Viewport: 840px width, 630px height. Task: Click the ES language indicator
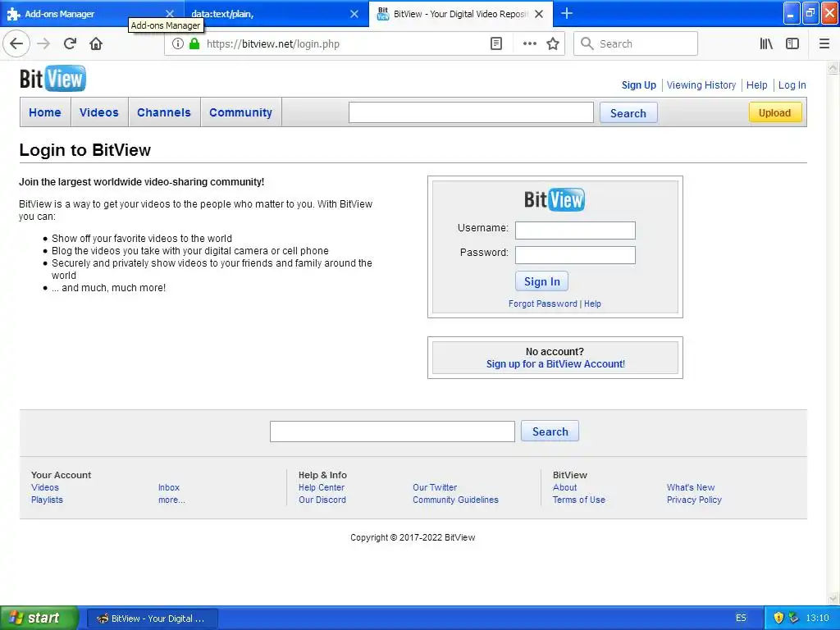click(x=741, y=618)
